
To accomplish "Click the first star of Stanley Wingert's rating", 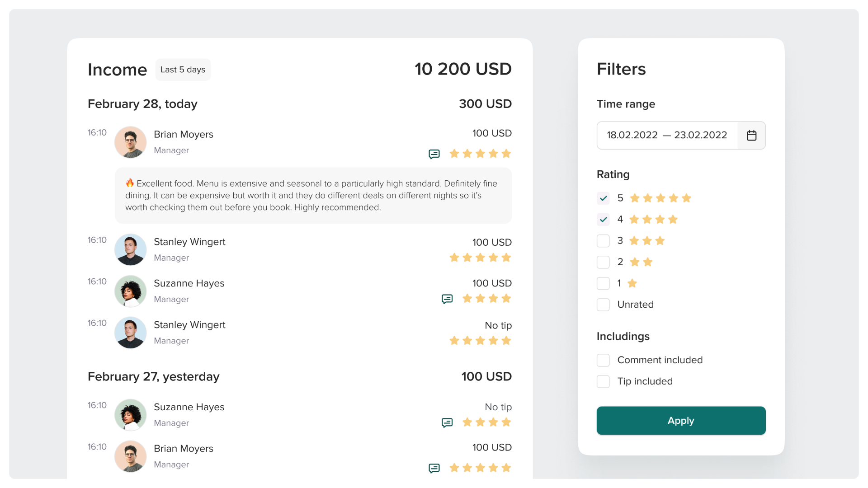I will click(454, 258).
